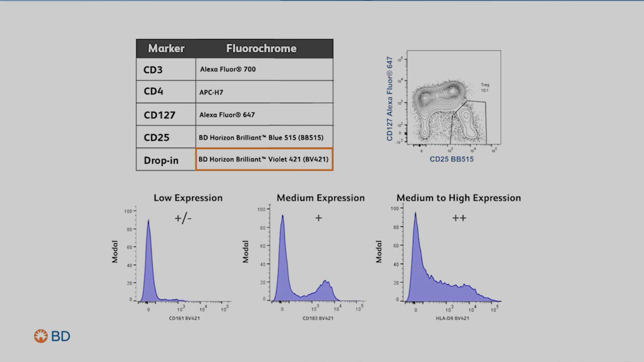Click the ++ symbol on the histogram
This screenshot has width=644, height=362.
[x=459, y=218]
